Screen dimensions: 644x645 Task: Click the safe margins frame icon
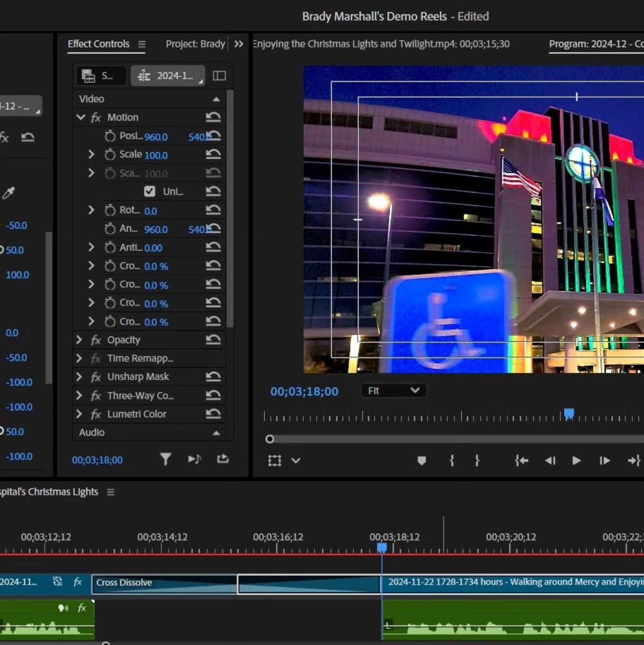click(x=275, y=460)
